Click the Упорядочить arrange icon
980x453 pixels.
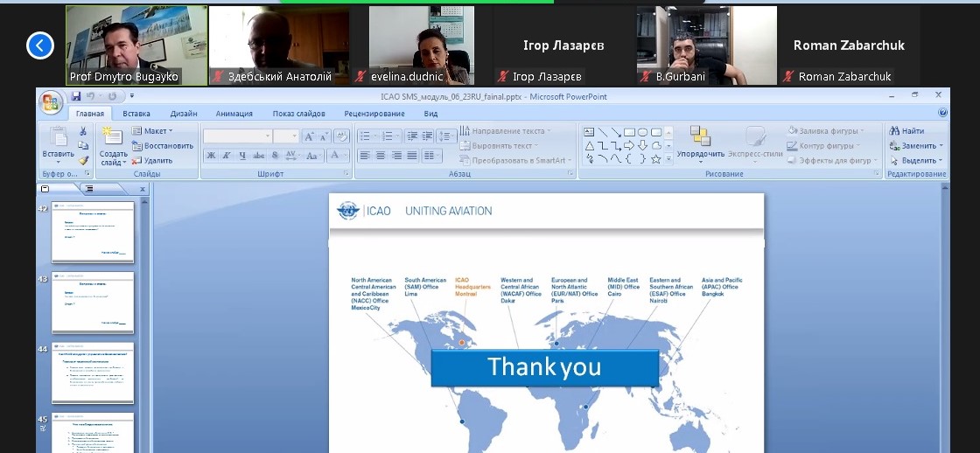[x=700, y=142]
